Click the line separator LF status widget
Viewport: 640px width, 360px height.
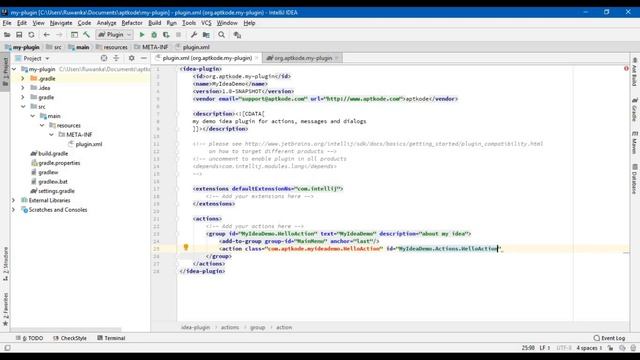coord(544,348)
